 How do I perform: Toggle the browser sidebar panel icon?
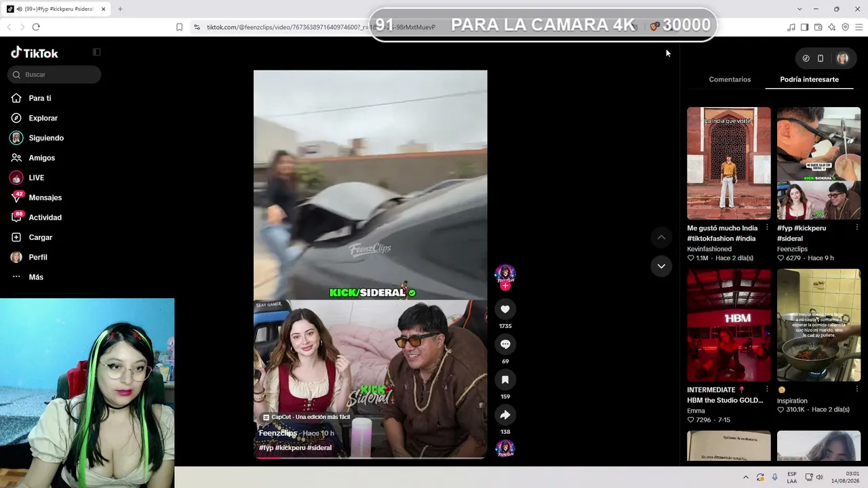pos(805,27)
